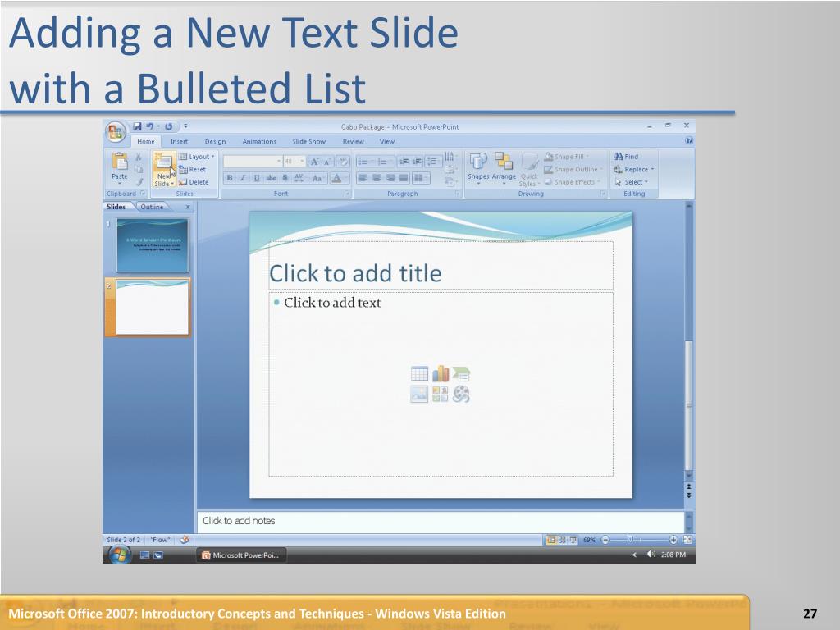Undo the last action
This screenshot has width=840, height=630.
coord(150,126)
